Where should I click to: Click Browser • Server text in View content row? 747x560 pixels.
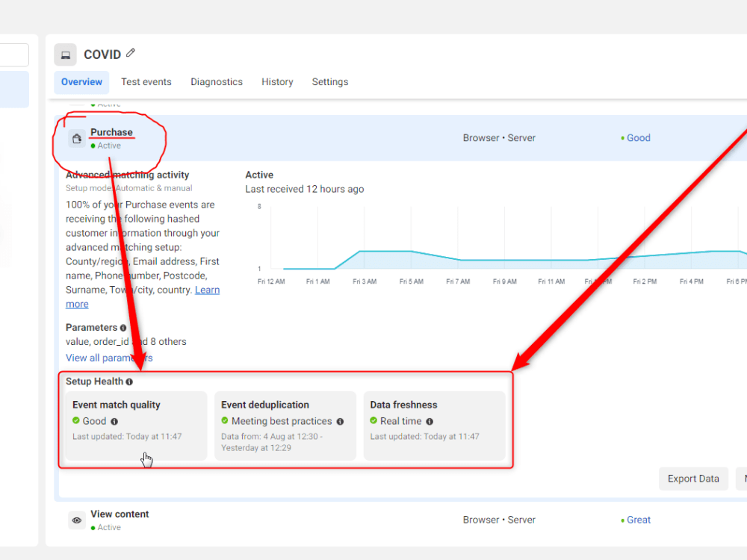coord(499,520)
